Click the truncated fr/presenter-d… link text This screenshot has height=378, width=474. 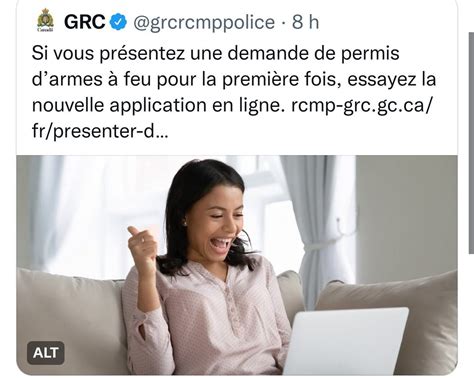pos(100,132)
